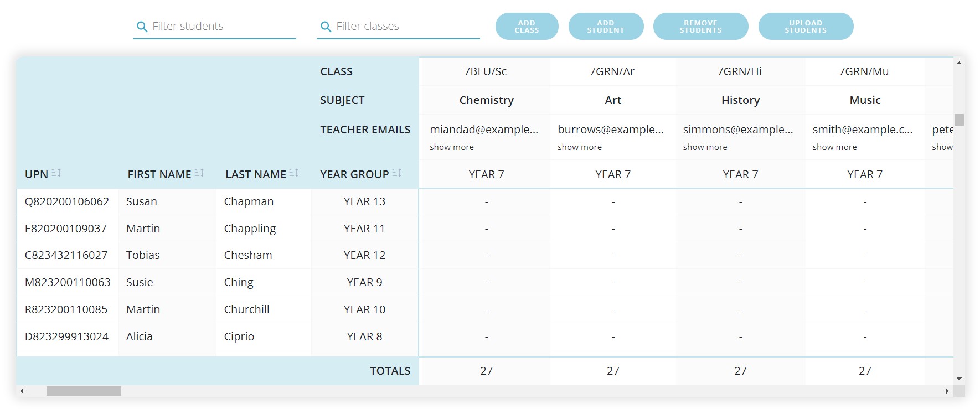Toggle Year Group sort icon
The image size is (980, 409).
(396, 173)
